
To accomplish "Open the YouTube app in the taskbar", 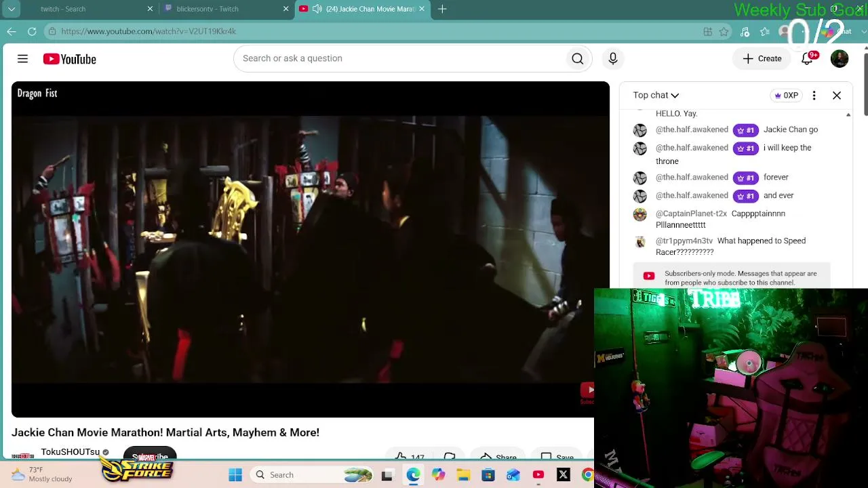I will coord(538,475).
